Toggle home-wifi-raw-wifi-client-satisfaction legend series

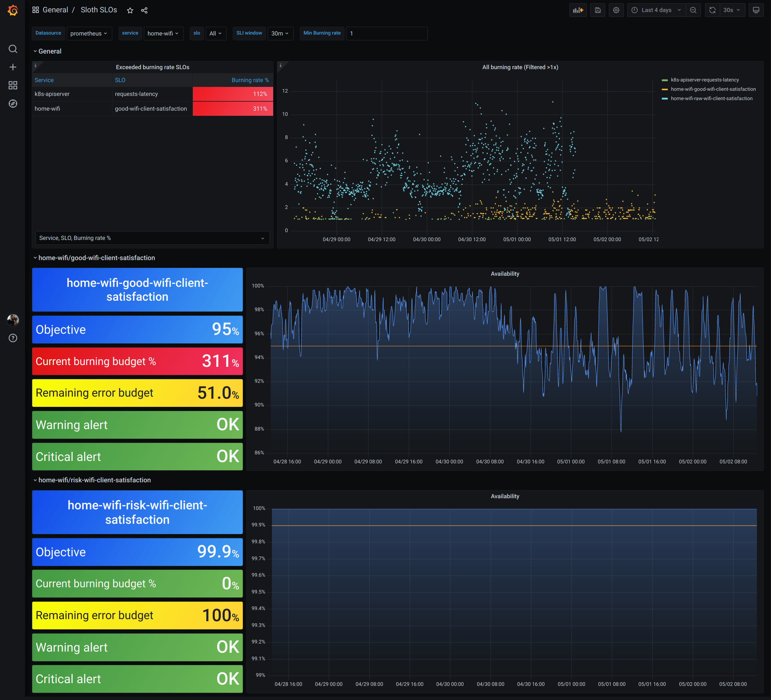pyautogui.click(x=711, y=98)
